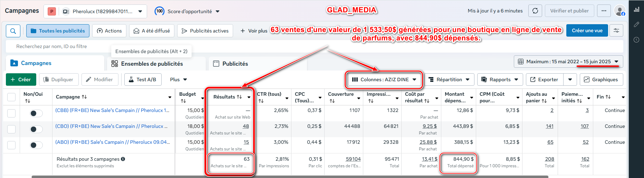Open the Graphiques button
This screenshot has height=178, width=644.
[601, 79]
